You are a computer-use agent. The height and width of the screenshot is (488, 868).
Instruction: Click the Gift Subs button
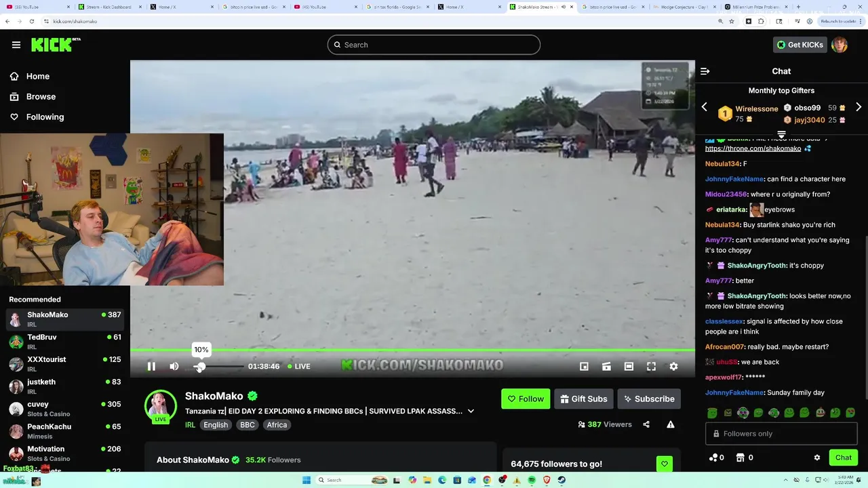[x=583, y=399]
